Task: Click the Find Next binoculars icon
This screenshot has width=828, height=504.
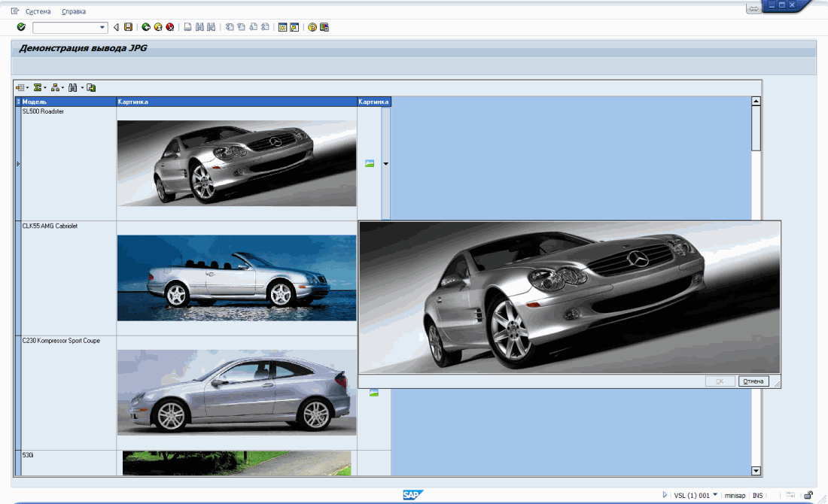Action: tap(212, 27)
